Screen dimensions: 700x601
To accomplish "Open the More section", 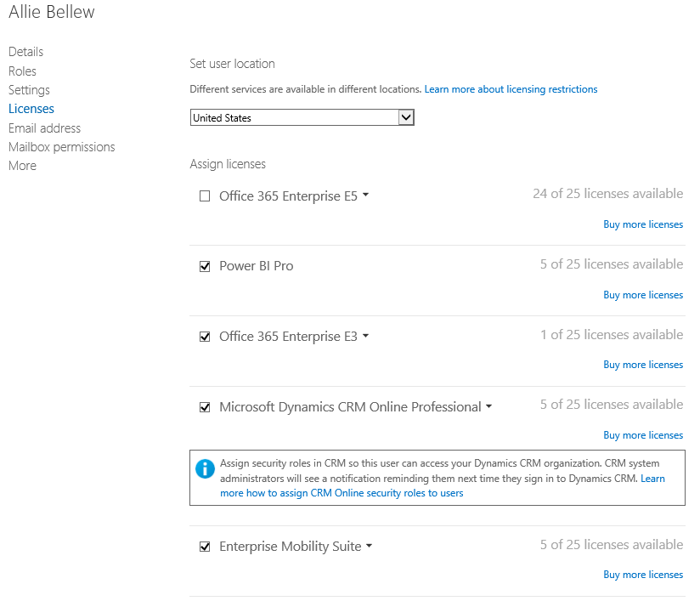I will 22,166.
